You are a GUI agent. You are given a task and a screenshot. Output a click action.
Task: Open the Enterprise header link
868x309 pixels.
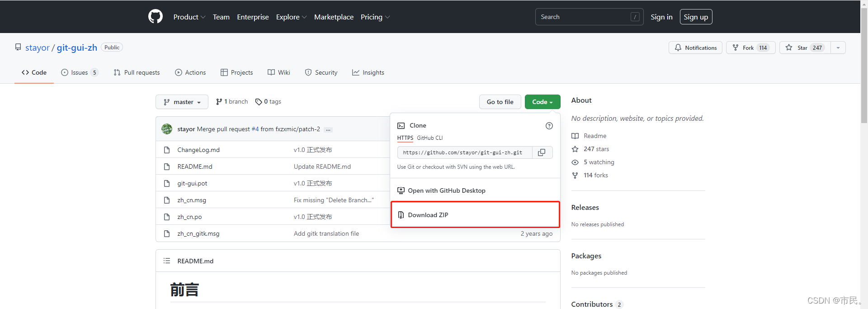click(x=253, y=17)
